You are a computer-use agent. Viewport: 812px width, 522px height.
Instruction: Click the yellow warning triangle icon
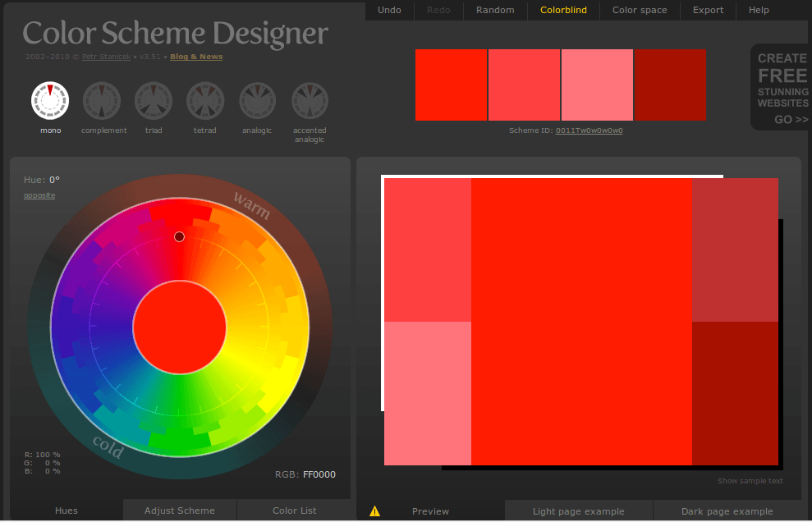click(x=375, y=511)
